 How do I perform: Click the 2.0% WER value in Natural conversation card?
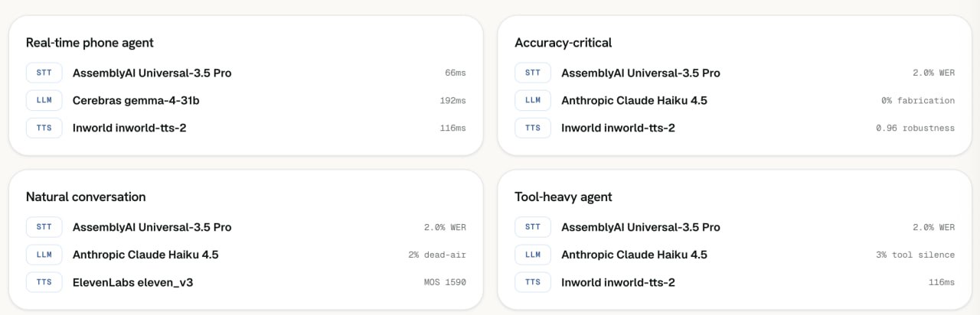[445, 228]
